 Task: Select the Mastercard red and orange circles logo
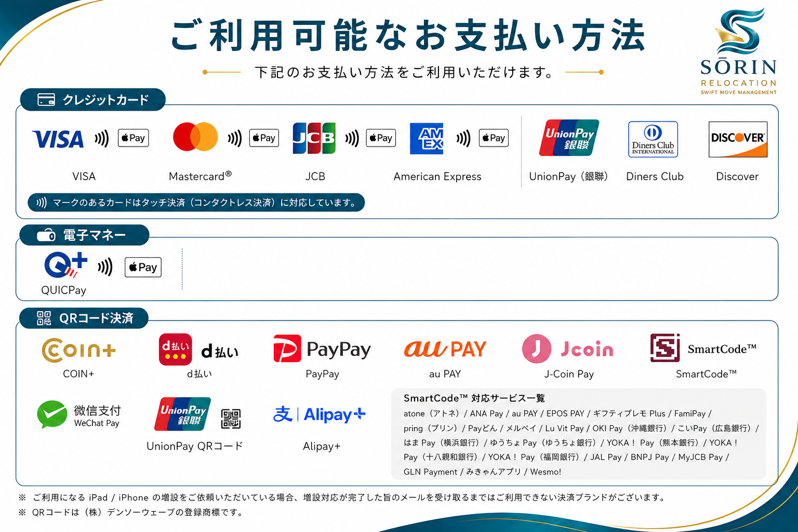coord(195,137)
